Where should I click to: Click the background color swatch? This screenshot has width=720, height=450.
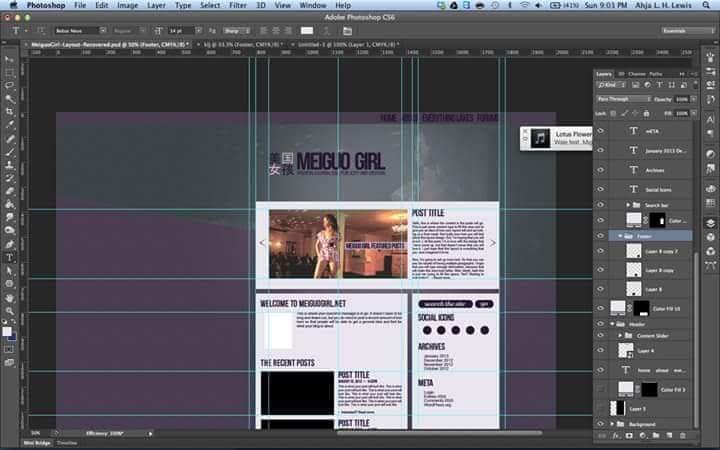point(12,337)
